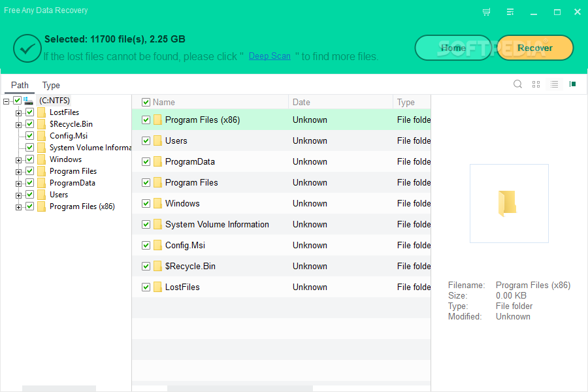Click the LostFiles folder icon in file list

click(x=157, y=287)
